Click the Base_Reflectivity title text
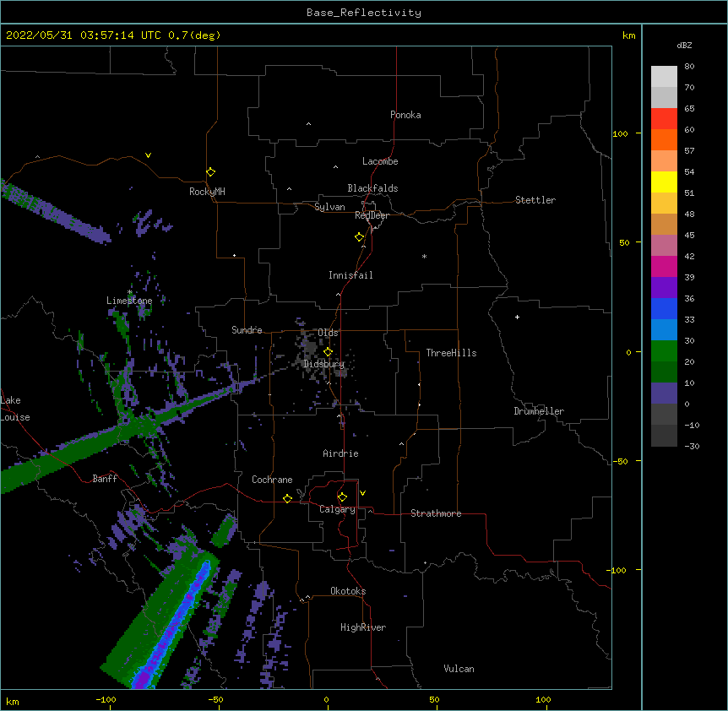 (x=364, y=13)
